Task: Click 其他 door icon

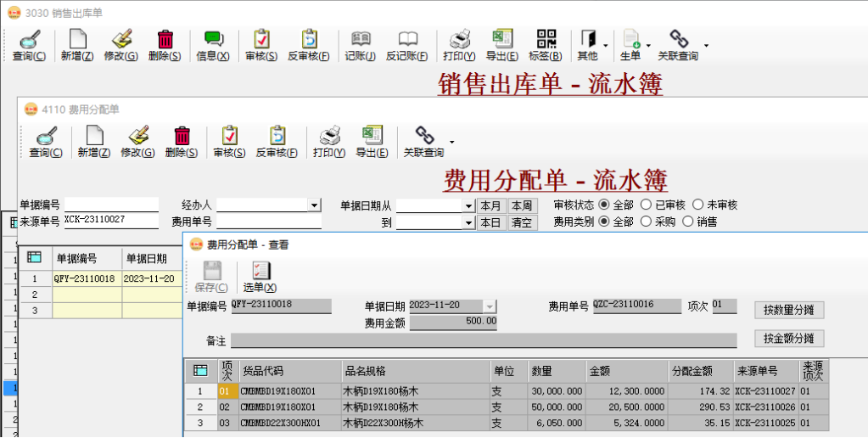Action: coord(588,39)
